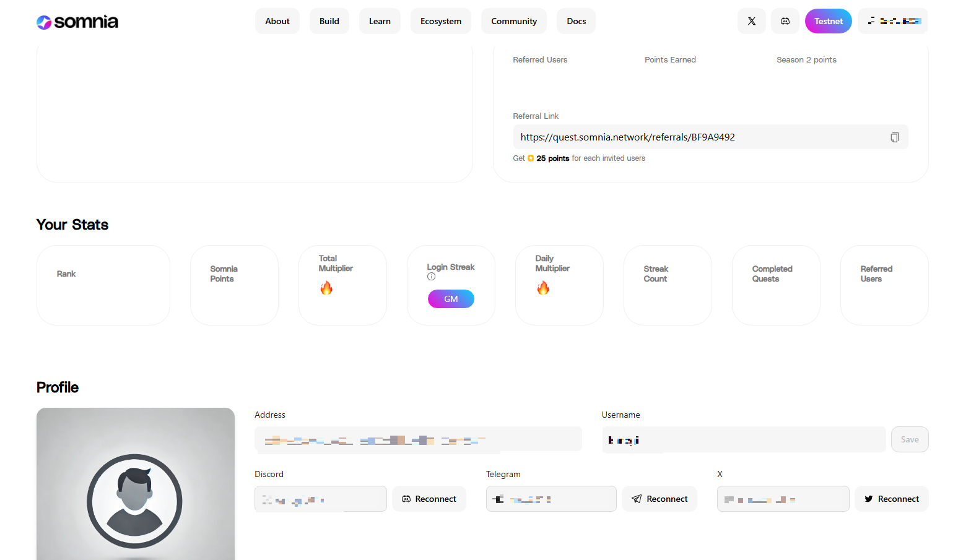Click the Testnet button
This screenshot has width=958, height=560.
tap(829, 21)
